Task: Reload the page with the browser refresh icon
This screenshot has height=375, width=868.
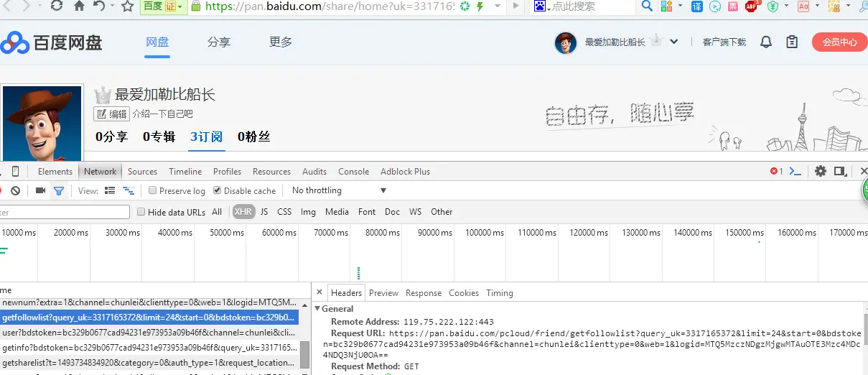Action: pos(57,6)
